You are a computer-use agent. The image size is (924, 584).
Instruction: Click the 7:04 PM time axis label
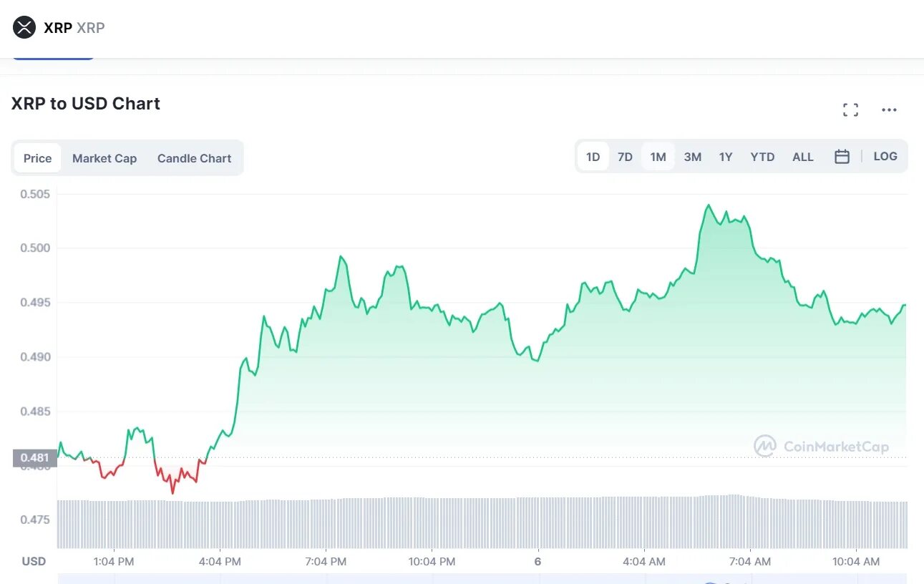point(326,562)
